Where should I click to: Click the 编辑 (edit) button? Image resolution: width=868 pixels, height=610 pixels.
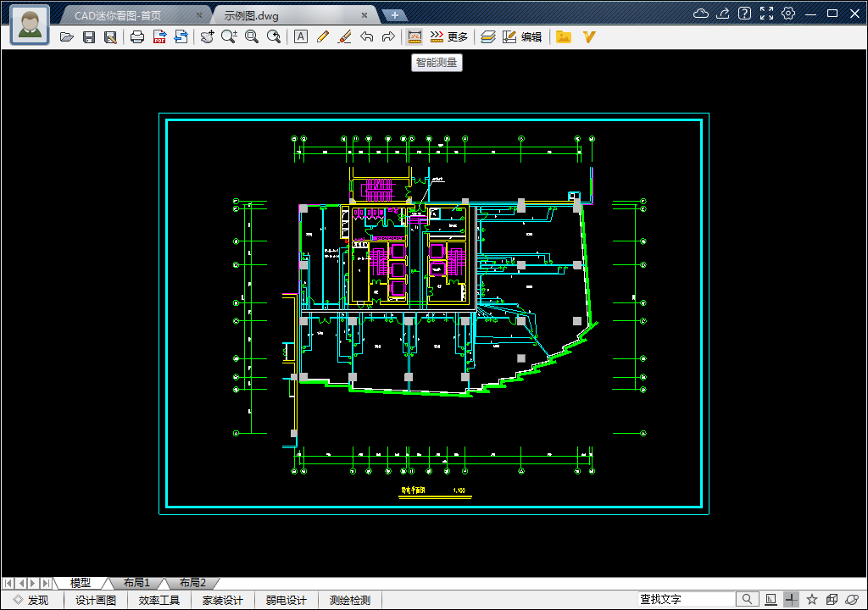(522, 36)
